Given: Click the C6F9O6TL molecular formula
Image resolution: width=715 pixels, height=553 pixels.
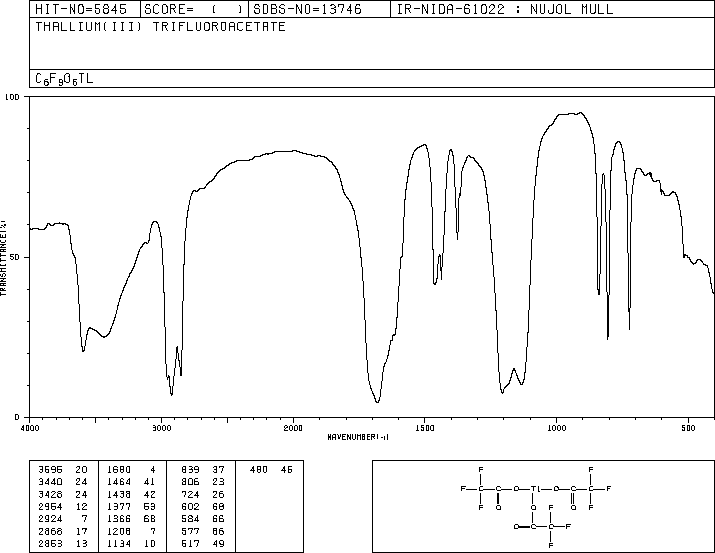Looking at the screenshot, I should tap(64, 79).
